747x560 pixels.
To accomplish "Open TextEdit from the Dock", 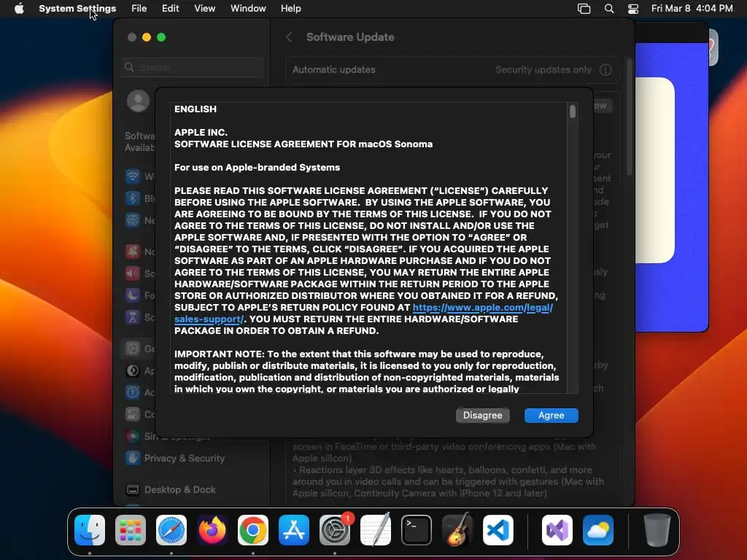I will pos(376,530).
